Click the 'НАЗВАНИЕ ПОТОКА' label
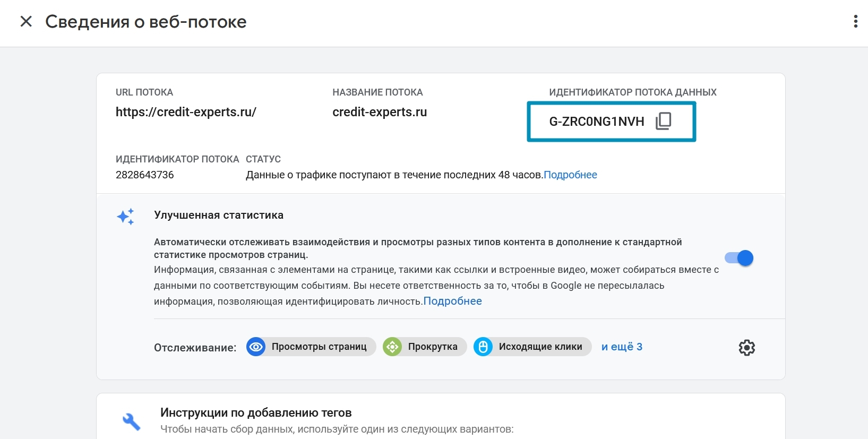The image size is (868, 439). click(x=377, y=92)
